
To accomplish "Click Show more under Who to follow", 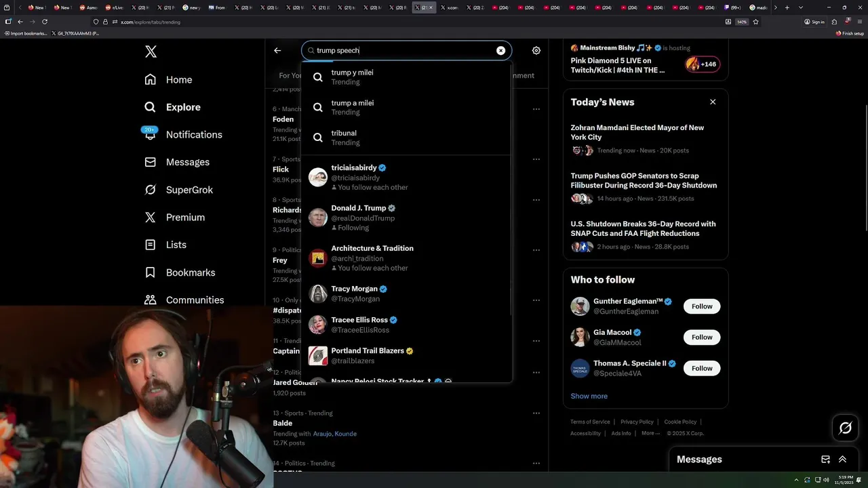I will pyautogui.click(x=589, y=396).
